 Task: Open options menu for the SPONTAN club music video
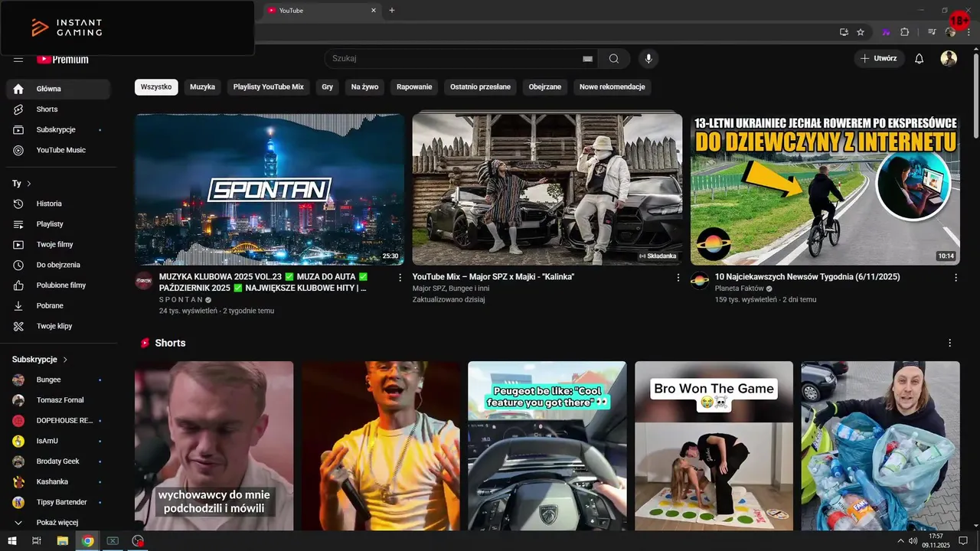coord(400,278)
